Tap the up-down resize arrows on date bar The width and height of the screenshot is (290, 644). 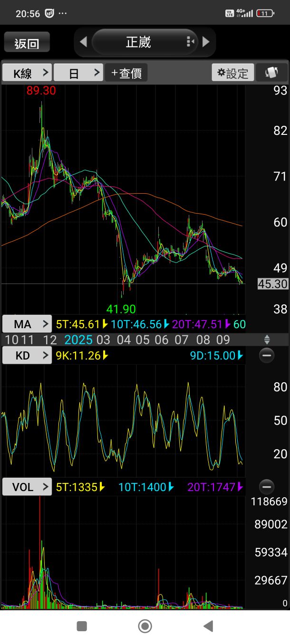click(x=267, y=340)
